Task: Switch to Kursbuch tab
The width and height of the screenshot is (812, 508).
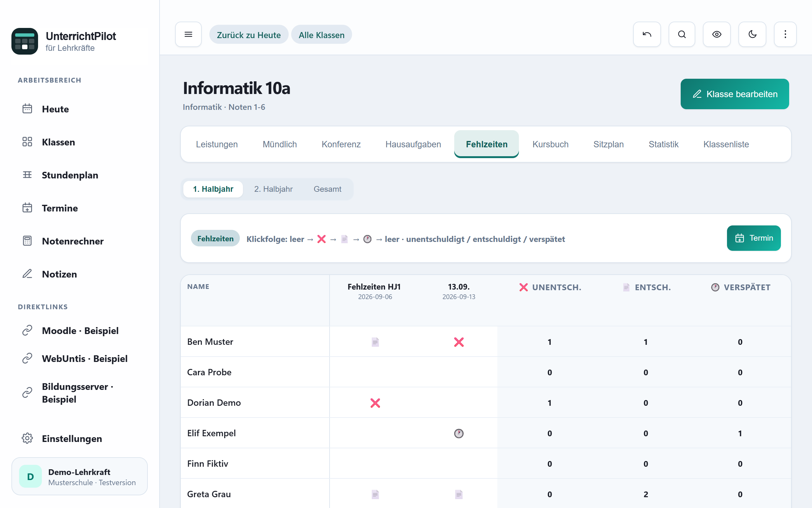Action: click(x=550, y=144)
